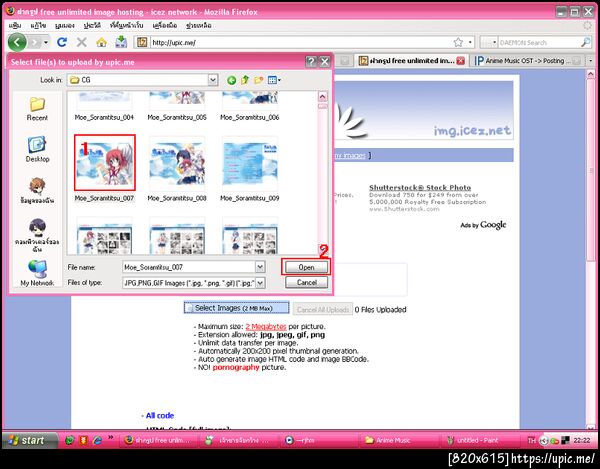Open the third Thai menu bar item
The height and width of the screenshot is (469, 600).
coord(65,26)
